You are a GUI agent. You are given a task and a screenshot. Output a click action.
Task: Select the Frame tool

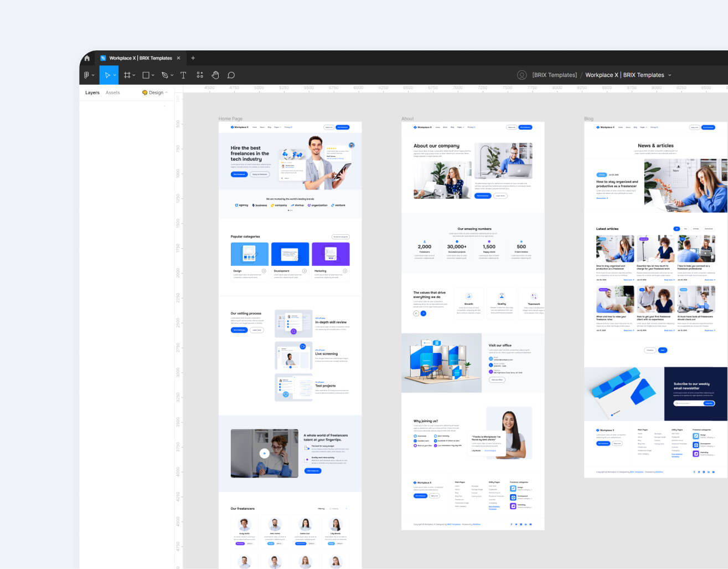127,75
